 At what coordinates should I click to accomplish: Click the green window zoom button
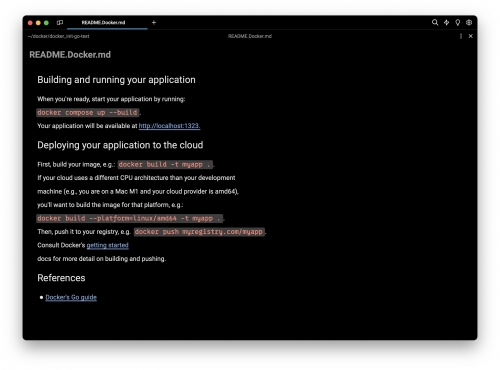tap(46, 23)
